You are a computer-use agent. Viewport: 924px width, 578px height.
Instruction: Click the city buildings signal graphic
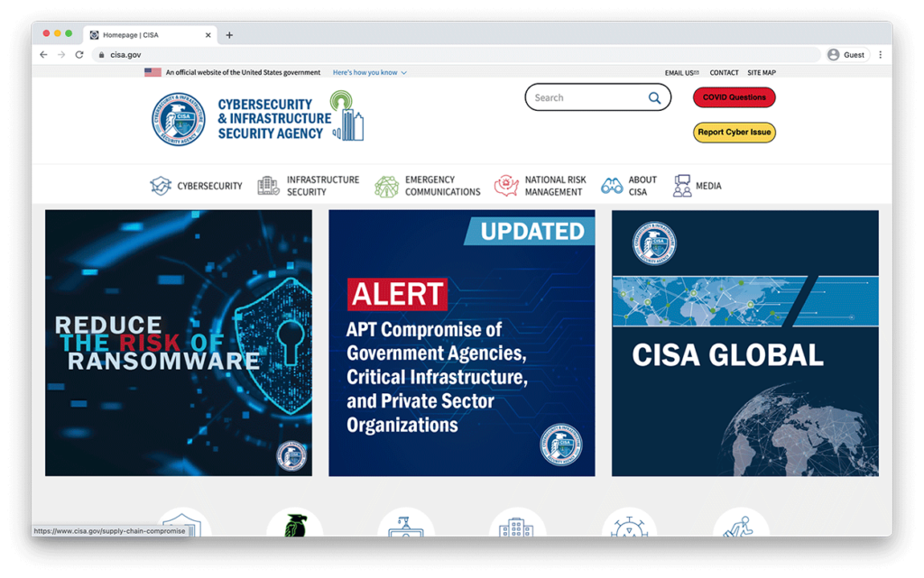click(347, 116)
